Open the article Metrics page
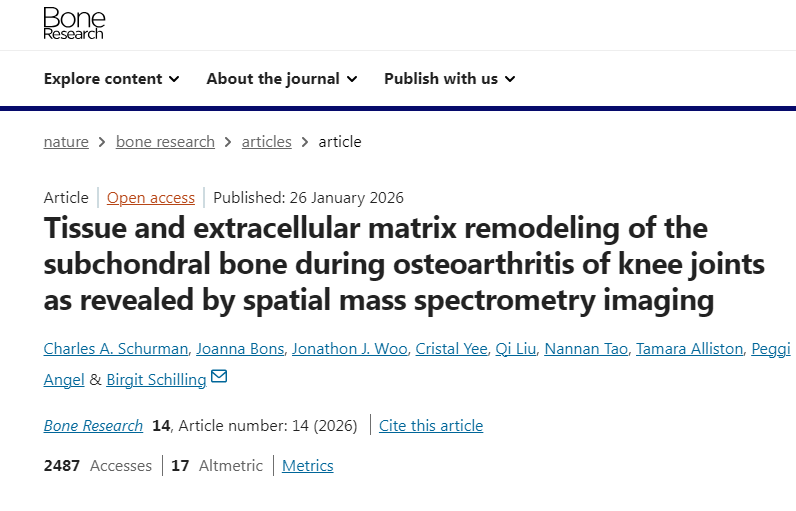 [x=308, y=466]
